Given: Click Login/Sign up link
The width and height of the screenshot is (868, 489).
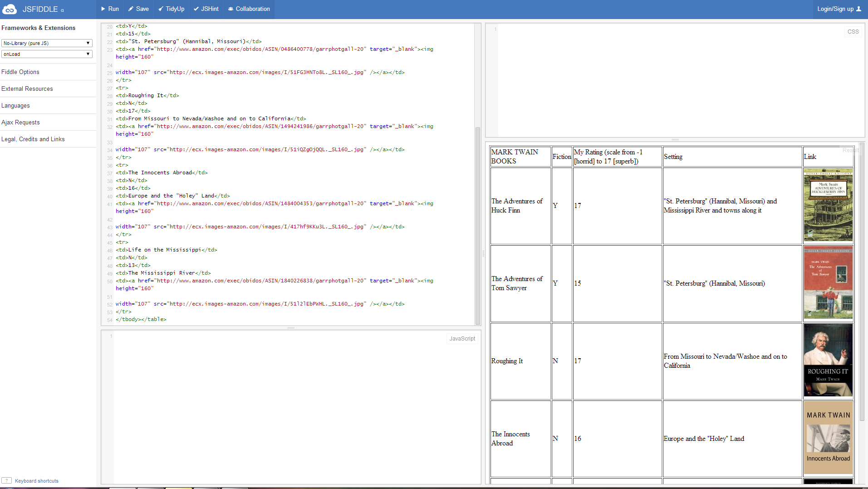Looking at the screenshot, I should point(835,9).
